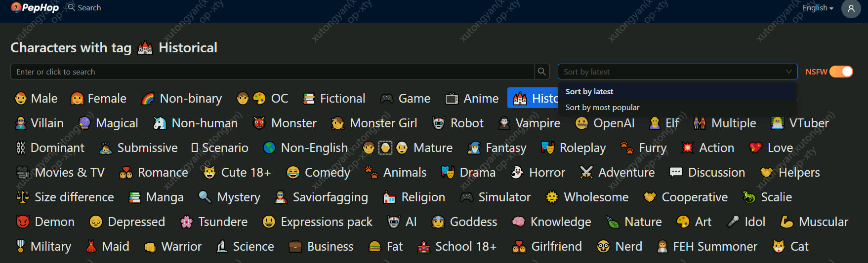This screenshot has width=868, height=263.
Task: Click the PepHop logo
Action: coord(35,7)
